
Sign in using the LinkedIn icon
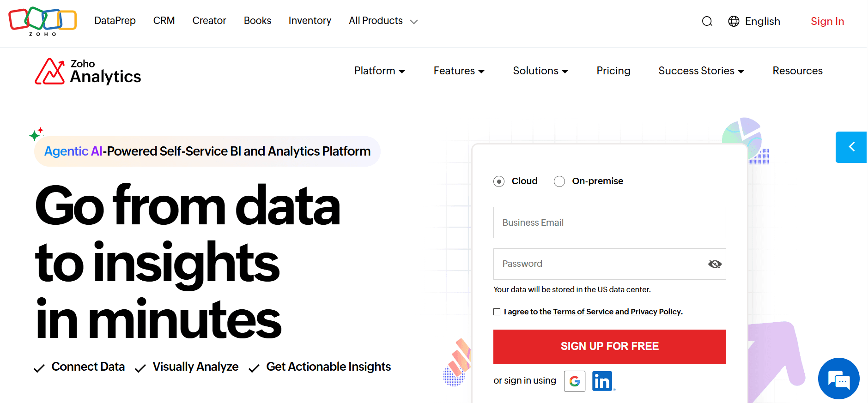point(602,381)
